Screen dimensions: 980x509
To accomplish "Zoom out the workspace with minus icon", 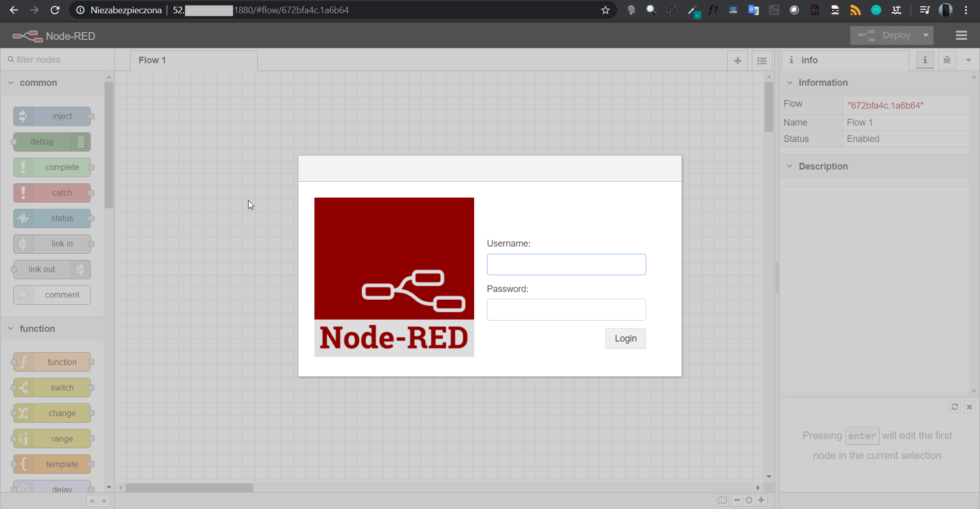I will pyautogui.click(x=737, y=500).
